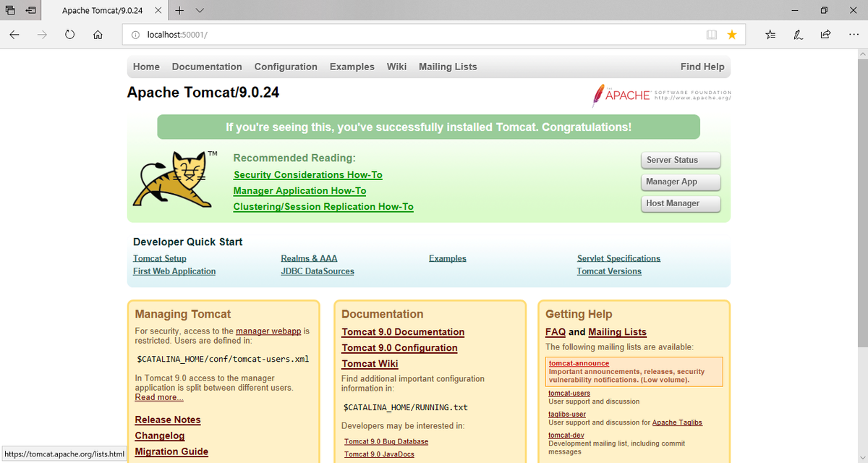Show site information icon in address bar
The image size is (868, 463).
coord(135,34)
